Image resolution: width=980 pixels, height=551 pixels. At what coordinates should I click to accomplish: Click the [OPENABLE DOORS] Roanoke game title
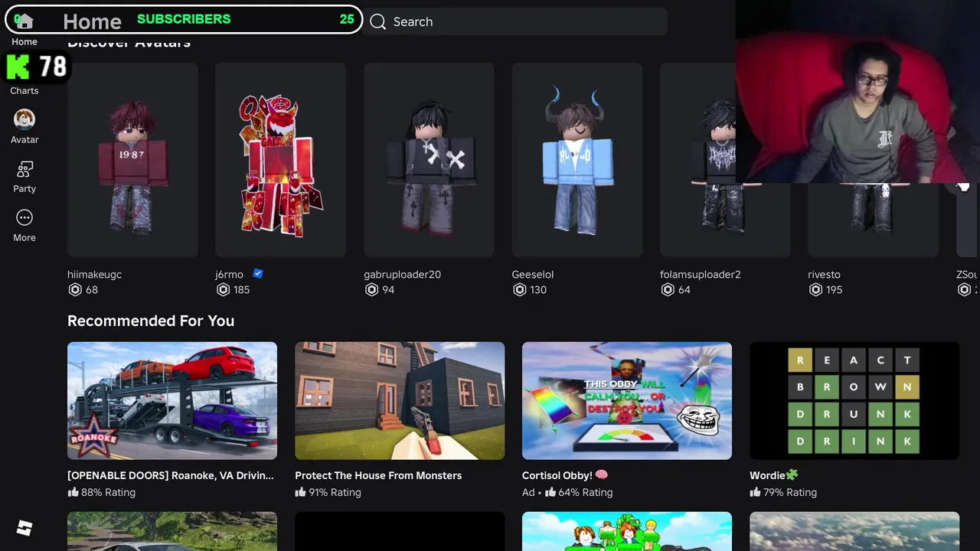click(x=170, y=475)
